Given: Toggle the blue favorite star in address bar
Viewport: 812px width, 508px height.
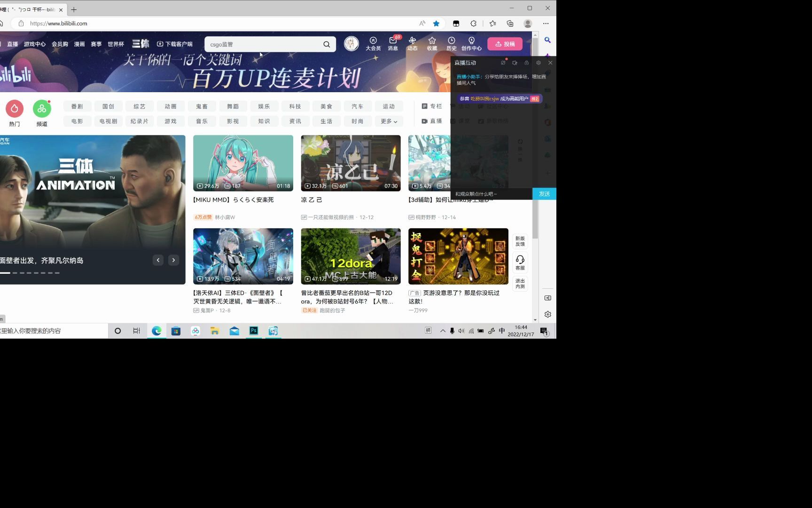Looking at the screenshot, I should (x=436, y=24).
